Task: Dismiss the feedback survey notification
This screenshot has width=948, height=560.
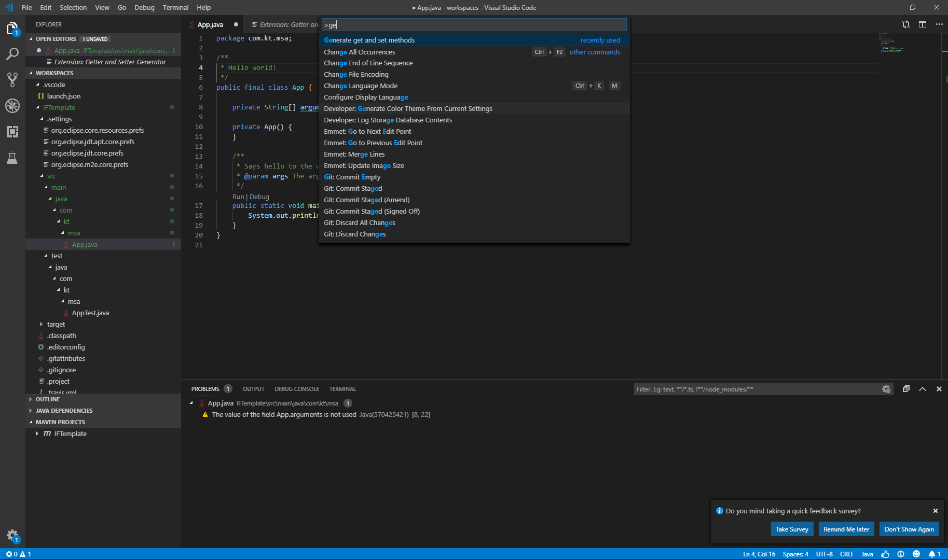Action: tap(936, 511)
